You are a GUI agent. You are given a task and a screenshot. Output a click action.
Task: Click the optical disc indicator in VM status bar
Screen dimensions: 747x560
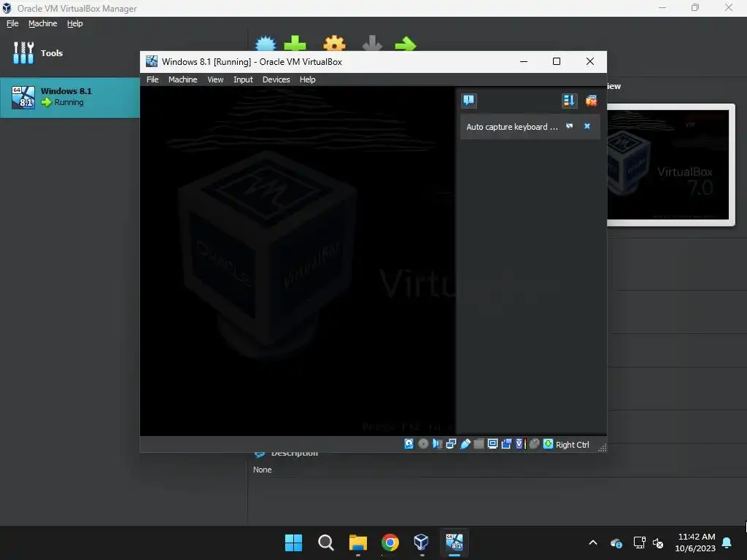(x=423, y=444)
